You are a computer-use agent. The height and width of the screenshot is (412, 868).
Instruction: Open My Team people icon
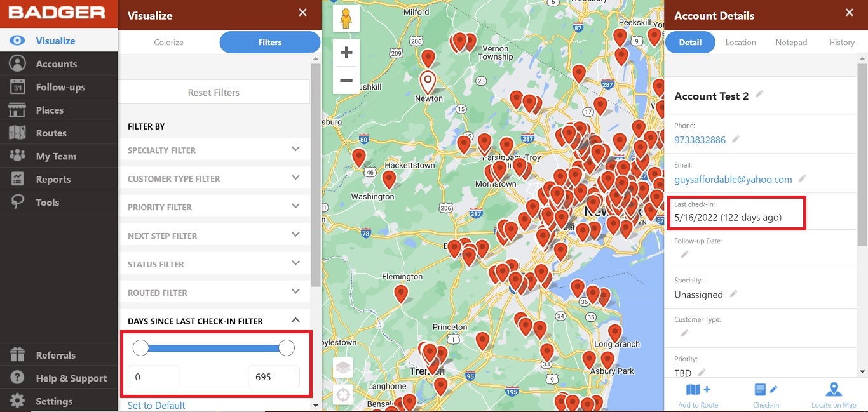(x=17, y=156)
